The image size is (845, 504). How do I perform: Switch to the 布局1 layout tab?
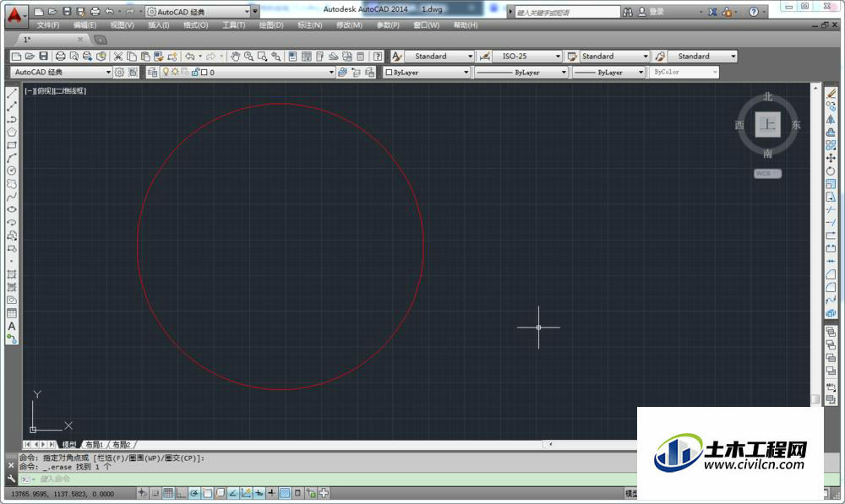pyautogui.click(x=94, y=445)
